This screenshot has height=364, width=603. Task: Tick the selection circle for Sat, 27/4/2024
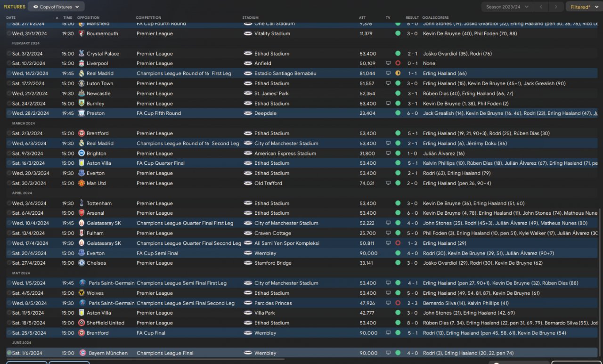pos(9,263)
